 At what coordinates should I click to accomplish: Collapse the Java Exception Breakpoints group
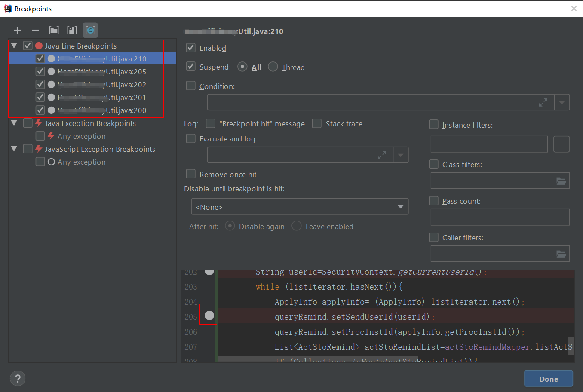pyautogui.click(x=14, y=123)
